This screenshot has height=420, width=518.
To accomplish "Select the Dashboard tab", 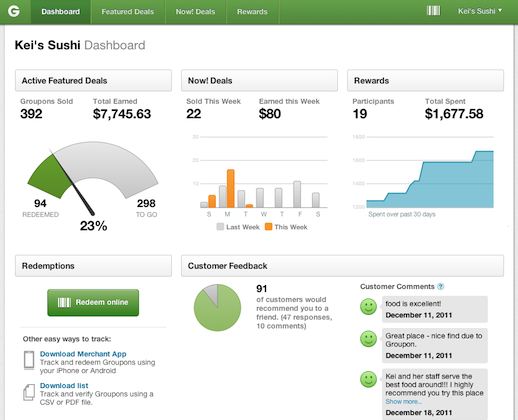I will [x=61, y=12].
